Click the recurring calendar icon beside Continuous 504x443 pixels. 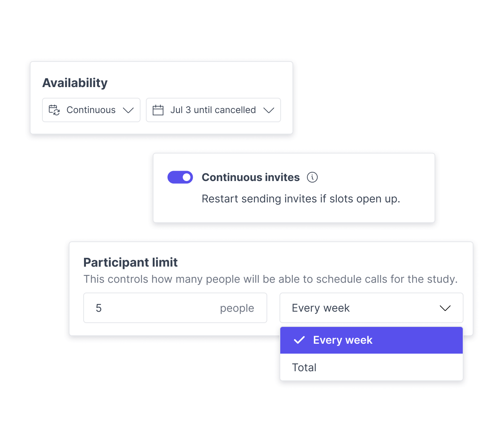[55, 110]
